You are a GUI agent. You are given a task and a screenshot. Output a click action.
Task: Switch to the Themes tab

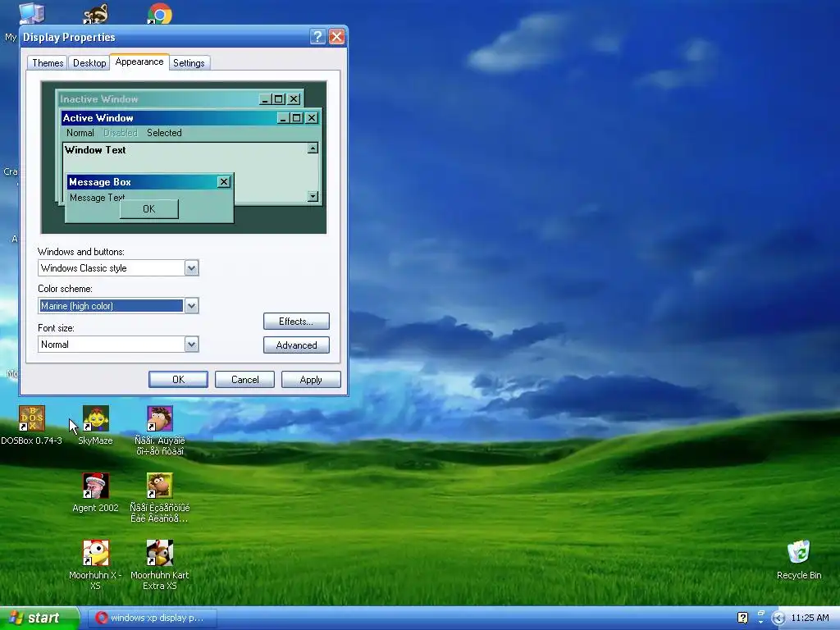click(47, 63)
